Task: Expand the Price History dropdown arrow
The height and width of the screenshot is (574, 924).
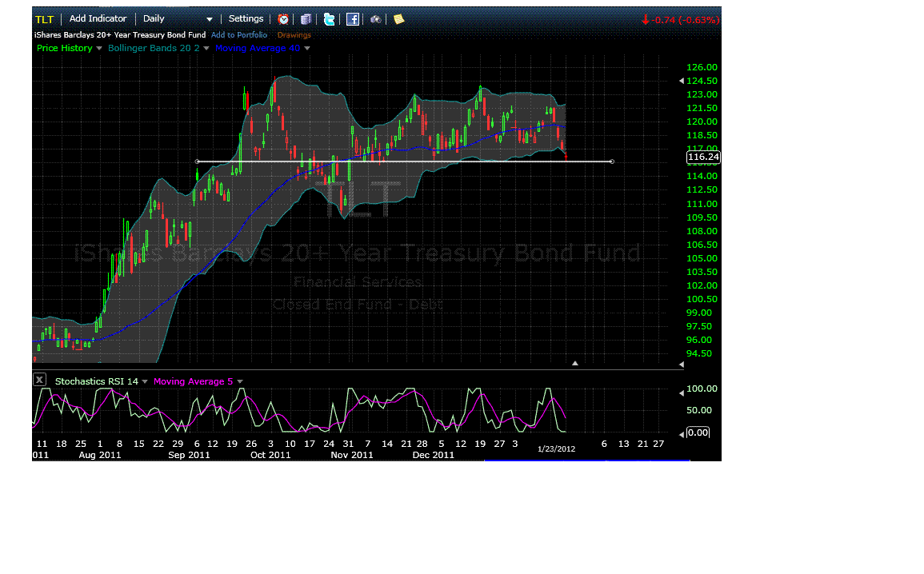Action: (99, 48)
